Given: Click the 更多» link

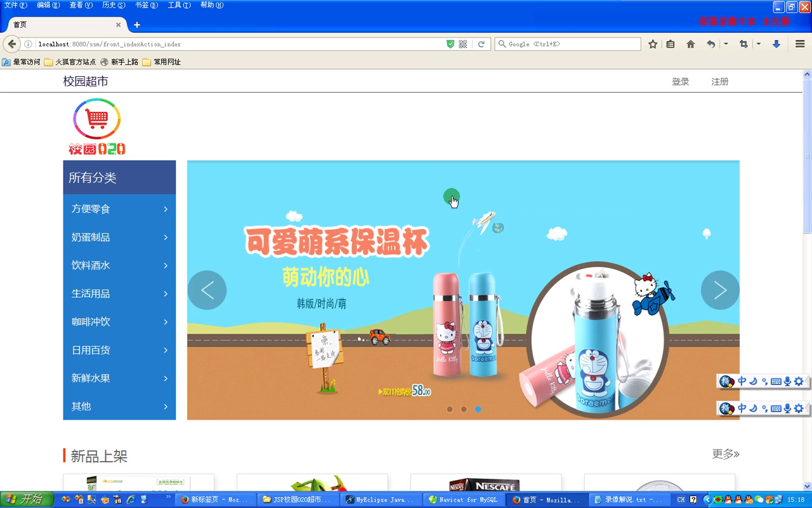Looking at the screenshot, I should click(x=726, y=453).
